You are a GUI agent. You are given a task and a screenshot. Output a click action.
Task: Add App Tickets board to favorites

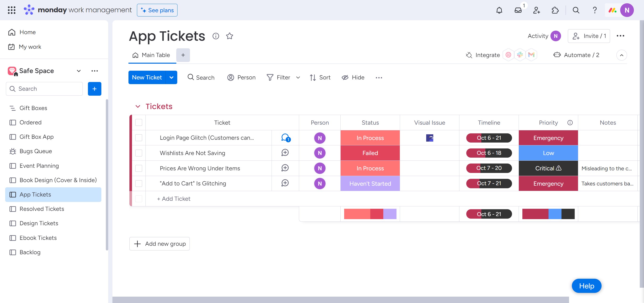pyautogui.click(x=229, y=36)
